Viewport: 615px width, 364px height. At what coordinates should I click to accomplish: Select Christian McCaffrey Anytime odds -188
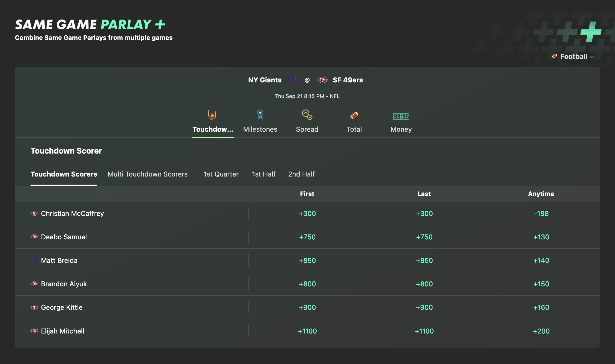pyautogui.click(x=540, y=213)
